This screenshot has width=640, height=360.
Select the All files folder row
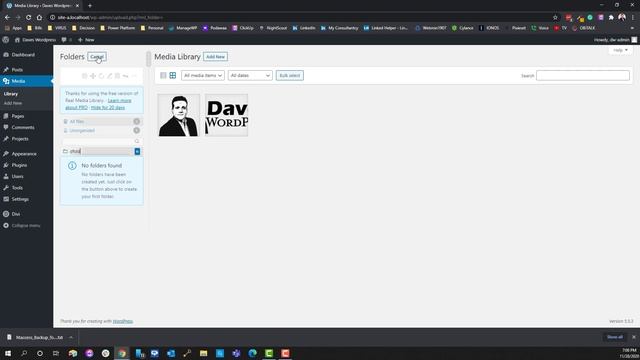[102, 122]
